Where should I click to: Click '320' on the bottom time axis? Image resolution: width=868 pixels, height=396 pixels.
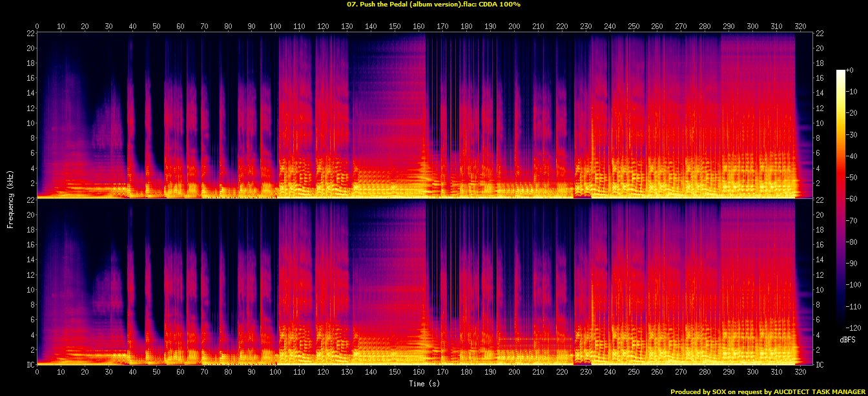[x=800, y=372]
